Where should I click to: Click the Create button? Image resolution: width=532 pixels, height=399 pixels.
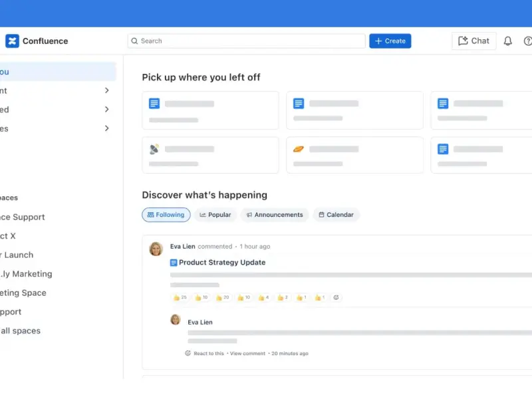390,41
